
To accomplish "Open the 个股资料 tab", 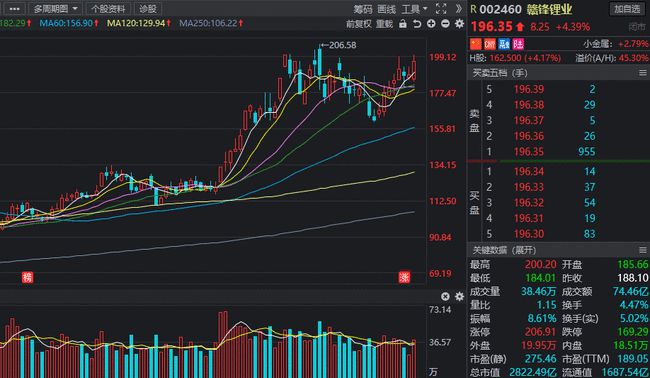I will pyautogui.click(x=108, y=9).
